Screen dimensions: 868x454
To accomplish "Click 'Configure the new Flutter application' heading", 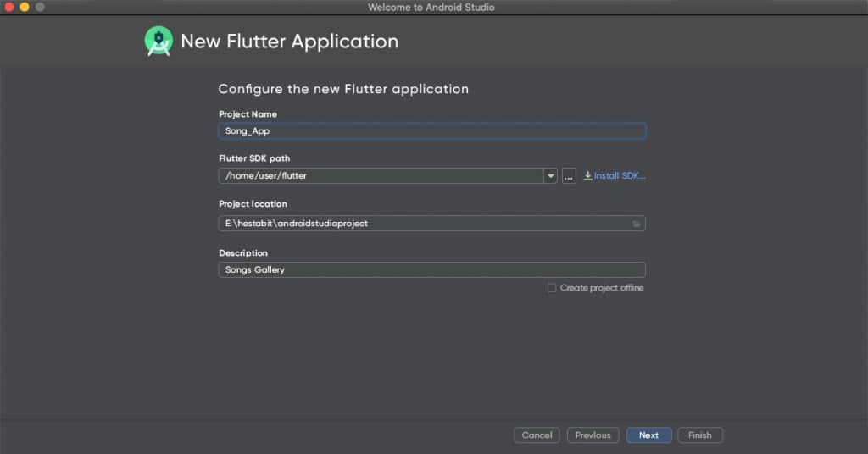I will click(343, 89).
